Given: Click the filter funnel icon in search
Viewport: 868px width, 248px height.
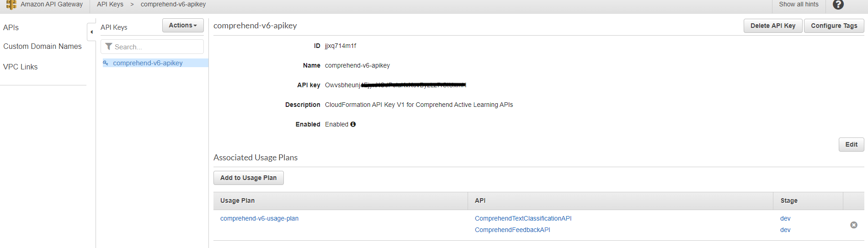Looking at the screenshot, I should (109, 47).
